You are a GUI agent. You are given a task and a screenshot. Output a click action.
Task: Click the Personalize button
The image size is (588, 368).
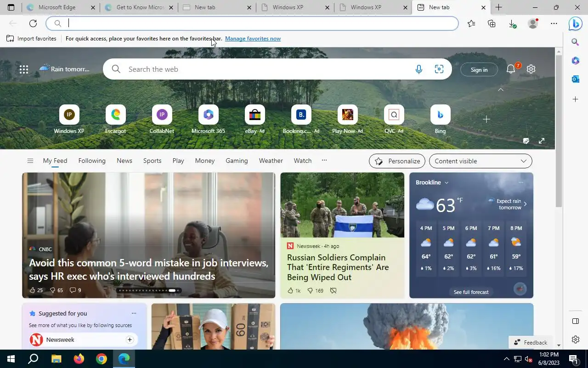click(x=397, y=161)
